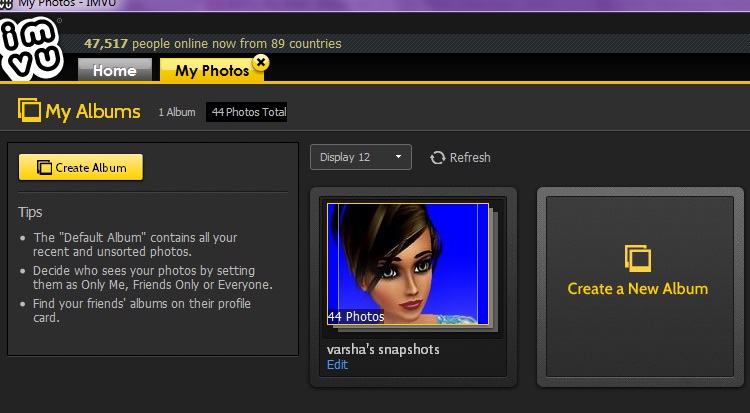This screenshot has width=750, height=413.
Task: Click the tip about friends' albums on profile card
Action: click(142, 311)
